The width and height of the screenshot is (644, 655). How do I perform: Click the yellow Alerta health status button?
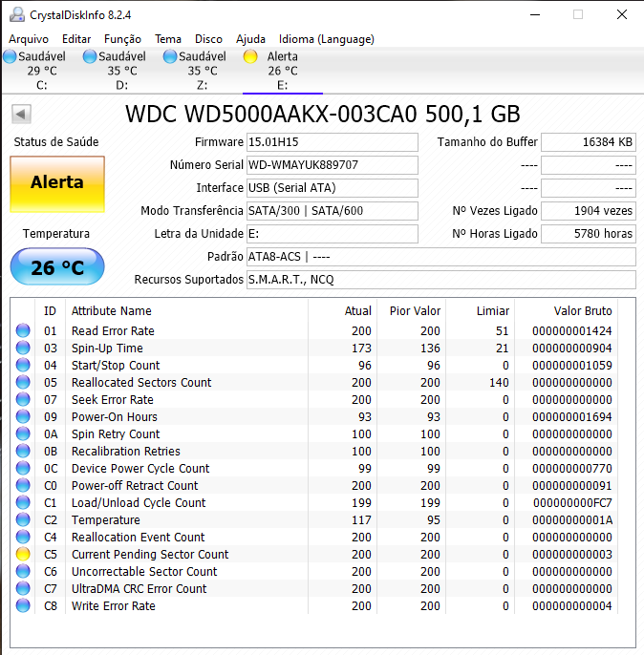[x=57, y=183]
